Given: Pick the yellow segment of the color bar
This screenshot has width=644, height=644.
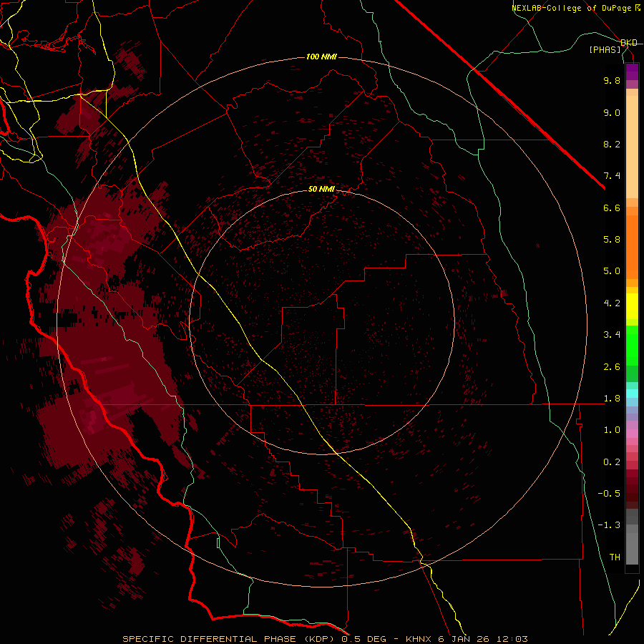Looking at the screenshot, I should (632, 306).
